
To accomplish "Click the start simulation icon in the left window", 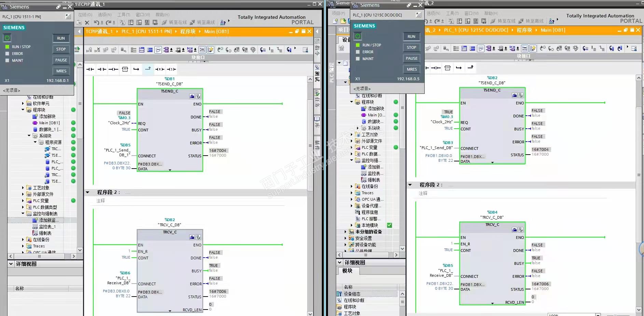I will (x=147, y=23).
